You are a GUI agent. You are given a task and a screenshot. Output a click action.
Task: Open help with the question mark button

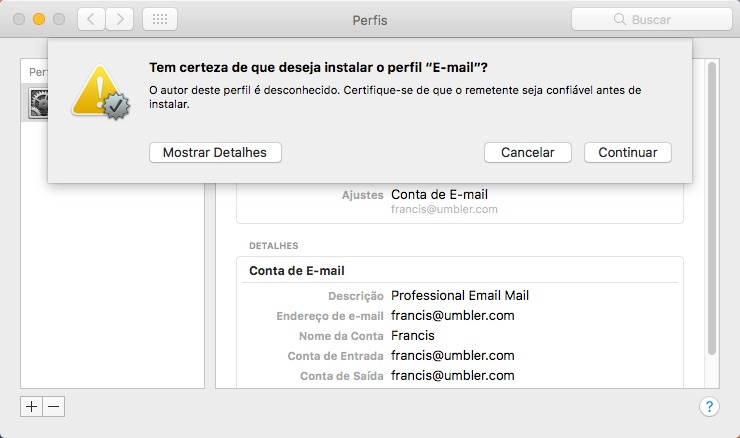pos(708,406)
